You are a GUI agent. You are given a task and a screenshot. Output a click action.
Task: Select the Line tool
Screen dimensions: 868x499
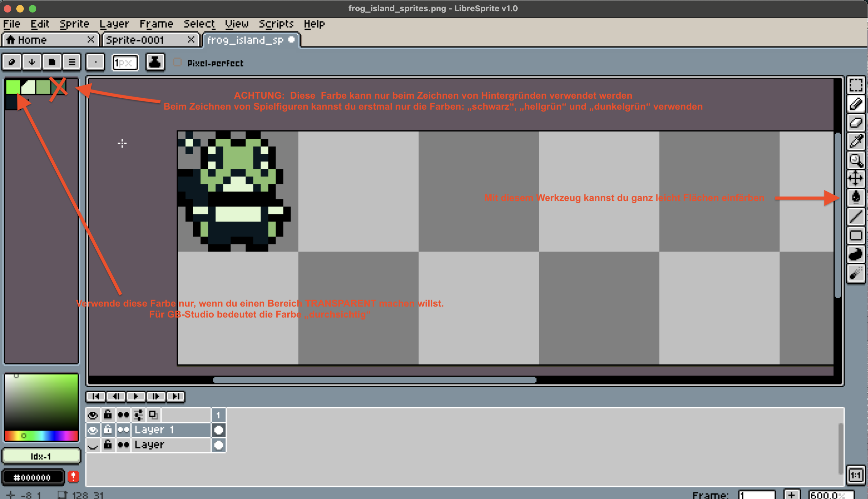click(855, 216)
